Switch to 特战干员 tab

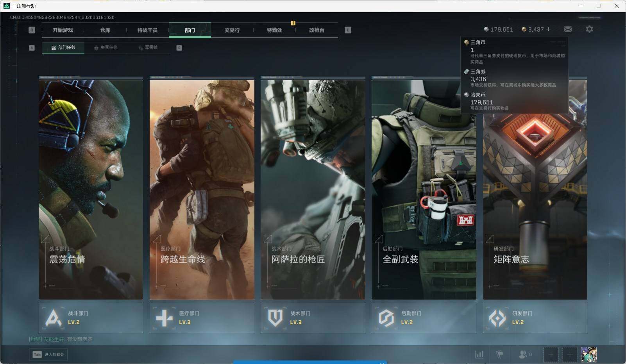(x=147, y=30)
